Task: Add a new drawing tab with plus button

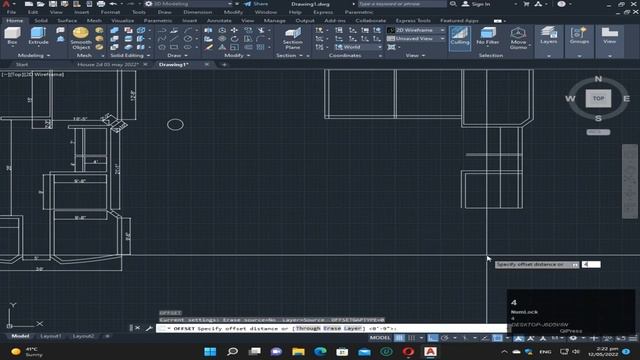Action: (x=224, y=64)
